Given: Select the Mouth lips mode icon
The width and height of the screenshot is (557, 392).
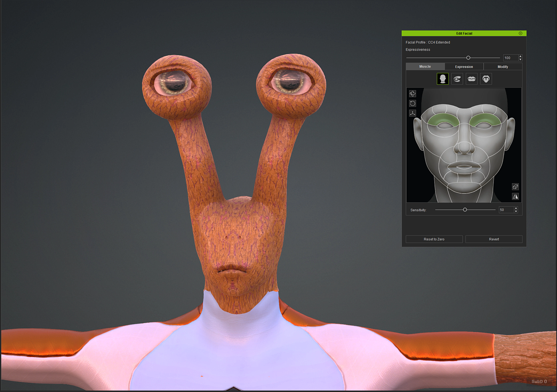Looking at the screenshot, I should 472,79.
